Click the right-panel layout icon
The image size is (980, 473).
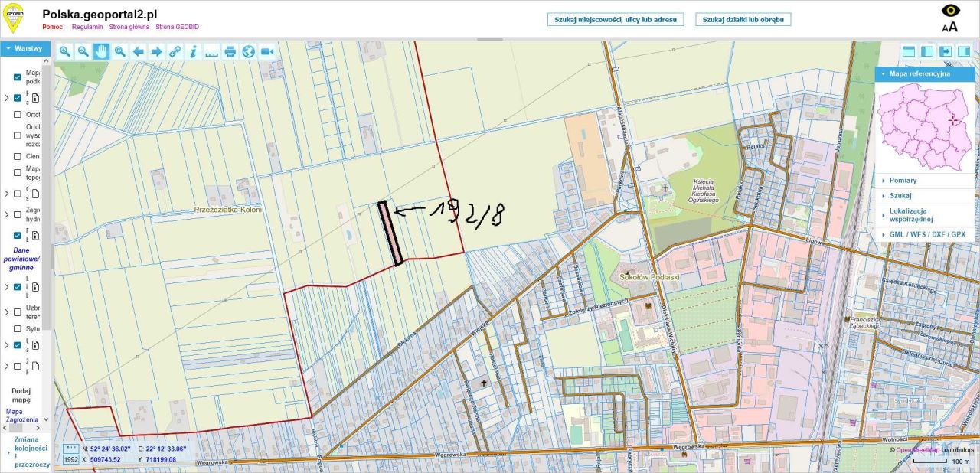coord(964,51)
